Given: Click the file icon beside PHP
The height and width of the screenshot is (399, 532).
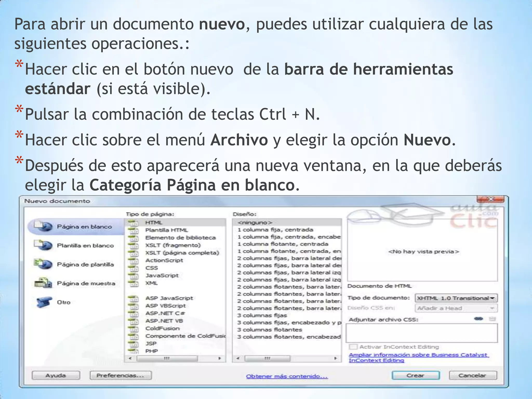Looking at the screenshot, I should coord(133,351).
